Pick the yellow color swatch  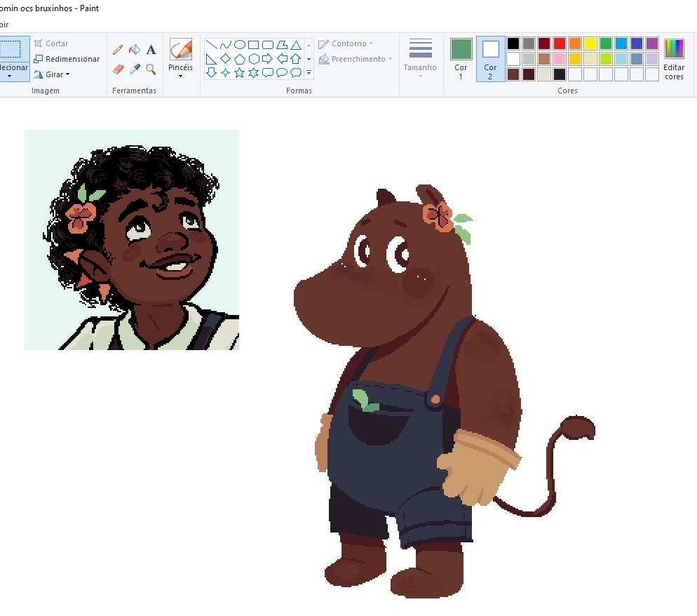pyautogui.click(x=590, y=43)
